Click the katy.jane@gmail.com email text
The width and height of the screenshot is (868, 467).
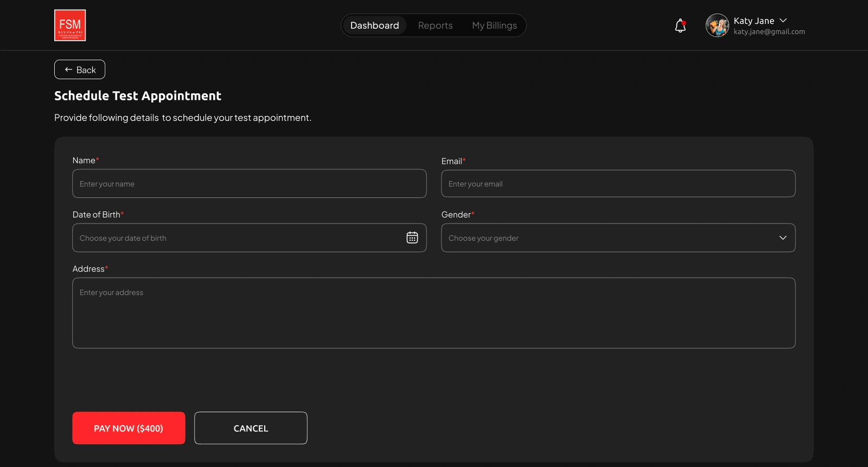click(x=769, y=32)
